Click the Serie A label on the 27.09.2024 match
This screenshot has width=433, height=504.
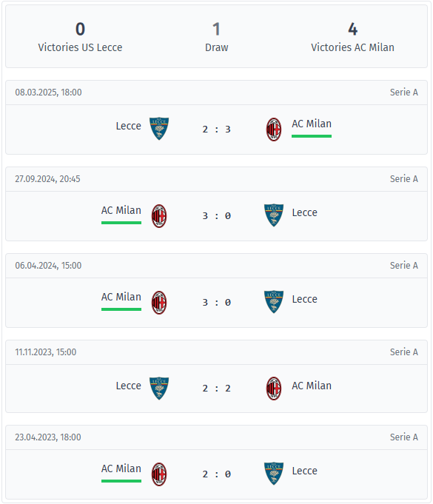point(403,178)
